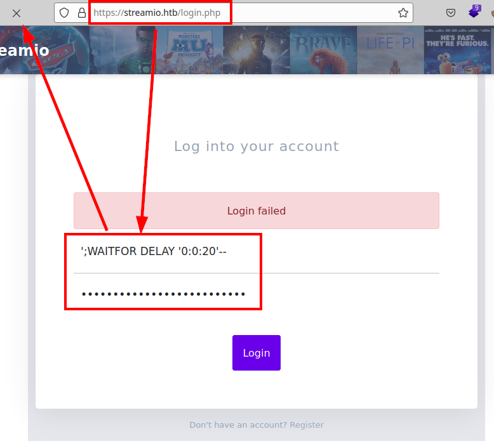Image resolution: width=494 pixels, height=448 pixels.
Task: Open the Register account link
Action: coord(307,425)
